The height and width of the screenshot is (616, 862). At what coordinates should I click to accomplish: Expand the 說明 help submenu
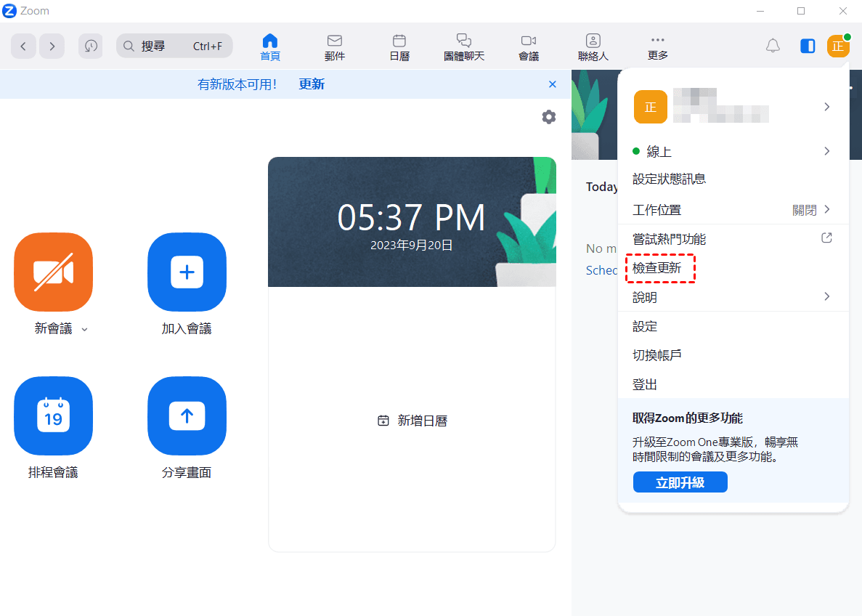[733, 297]
